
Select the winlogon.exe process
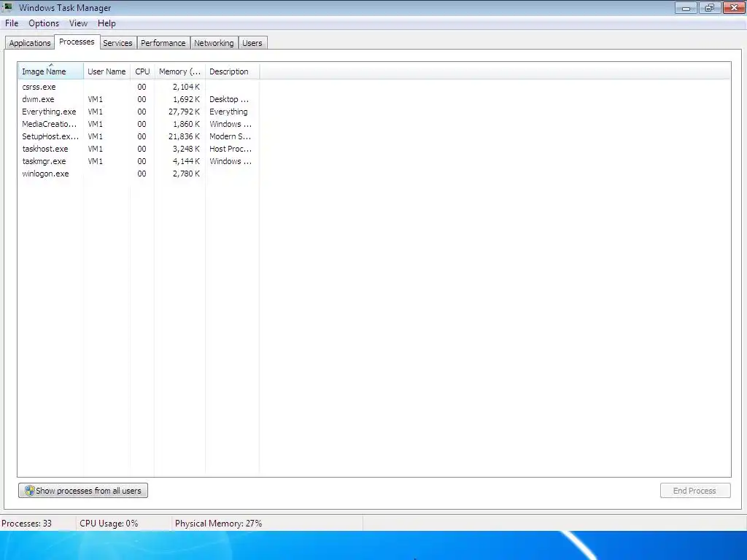(138, 174)
